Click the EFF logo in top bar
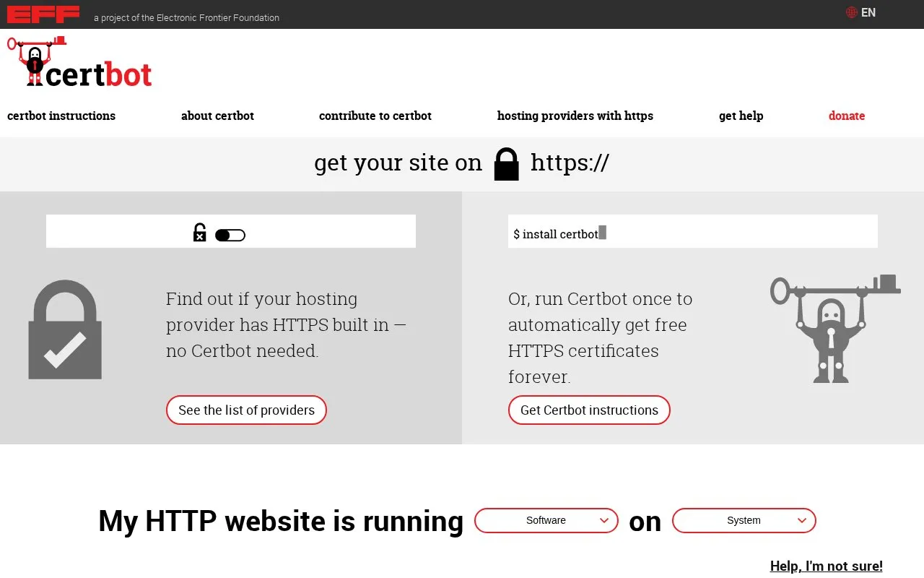 point(43,14)
